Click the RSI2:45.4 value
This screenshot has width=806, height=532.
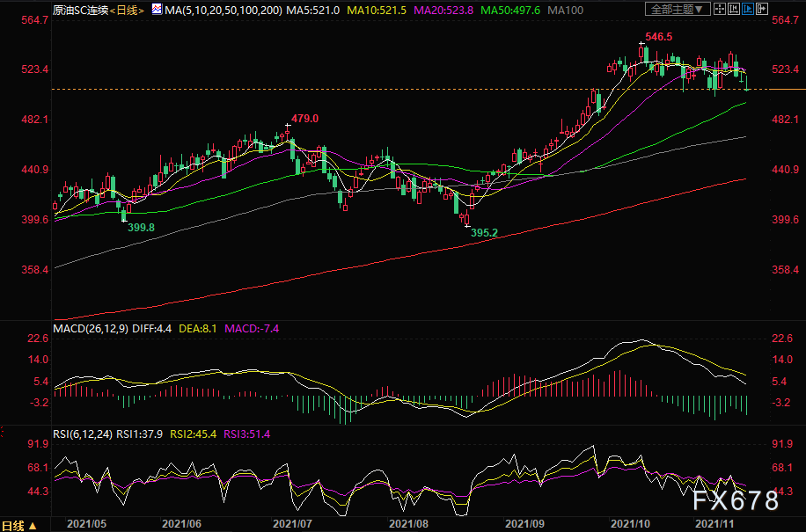194,434
